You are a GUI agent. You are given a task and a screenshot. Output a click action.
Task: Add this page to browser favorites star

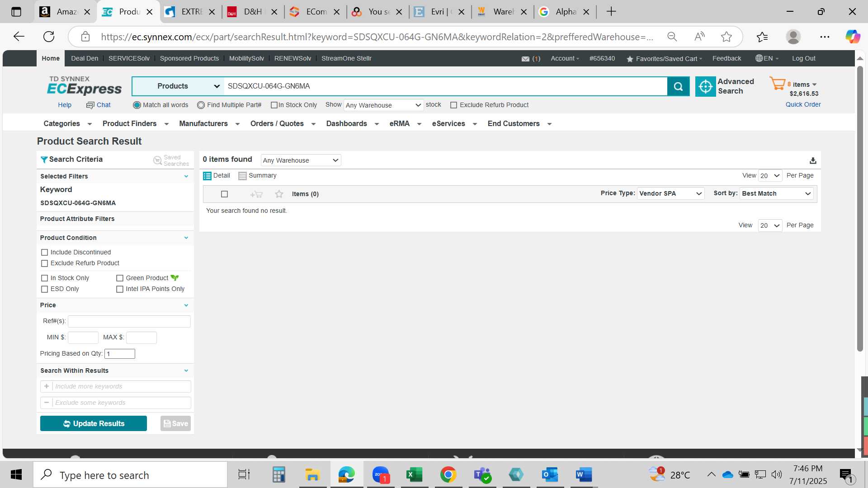(726, 37)
